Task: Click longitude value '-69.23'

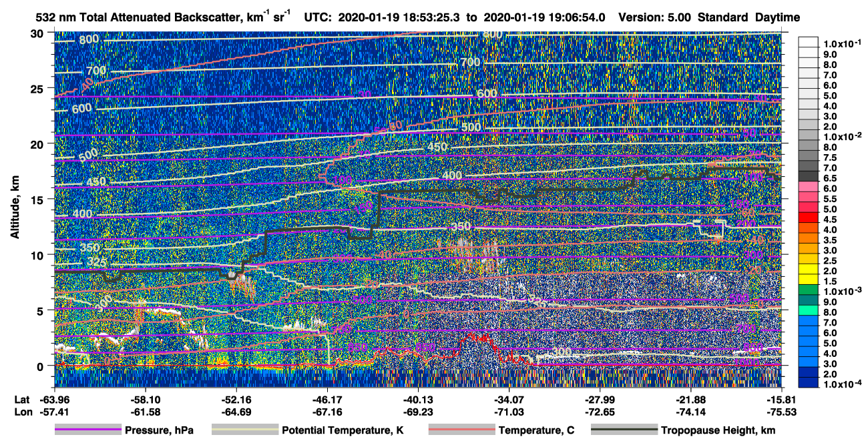Action: [x=418, y=412]
